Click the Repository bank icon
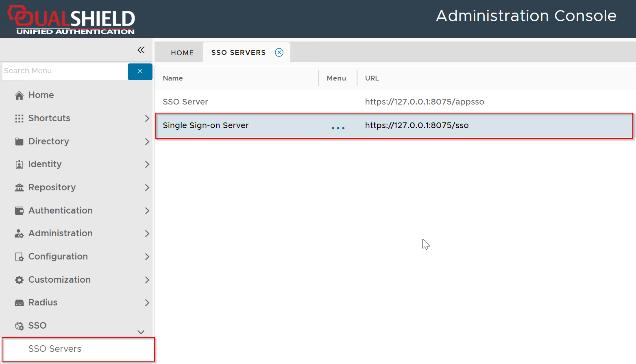The image size is (636, 364). point(19,187)
